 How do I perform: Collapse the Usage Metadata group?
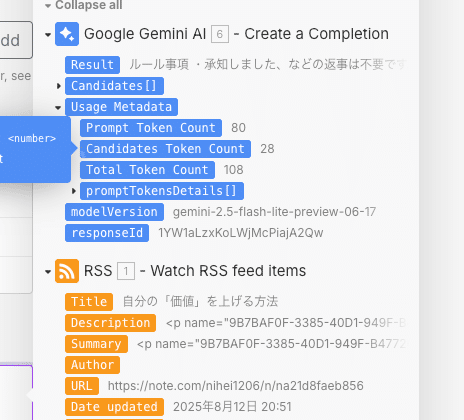pyautogui.click(x=58, y=107)
